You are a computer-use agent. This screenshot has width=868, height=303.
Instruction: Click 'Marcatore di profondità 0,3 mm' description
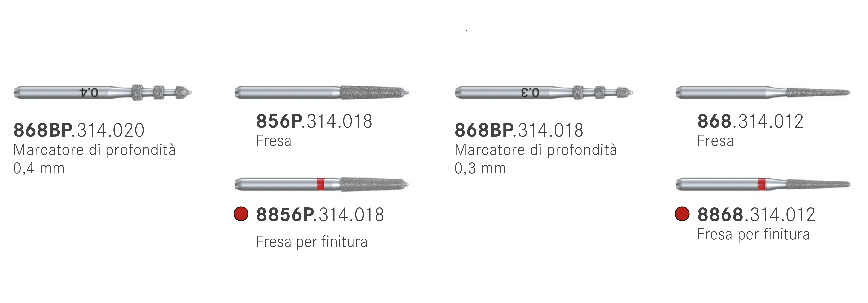pyautogui.click(x=536, y=159)
